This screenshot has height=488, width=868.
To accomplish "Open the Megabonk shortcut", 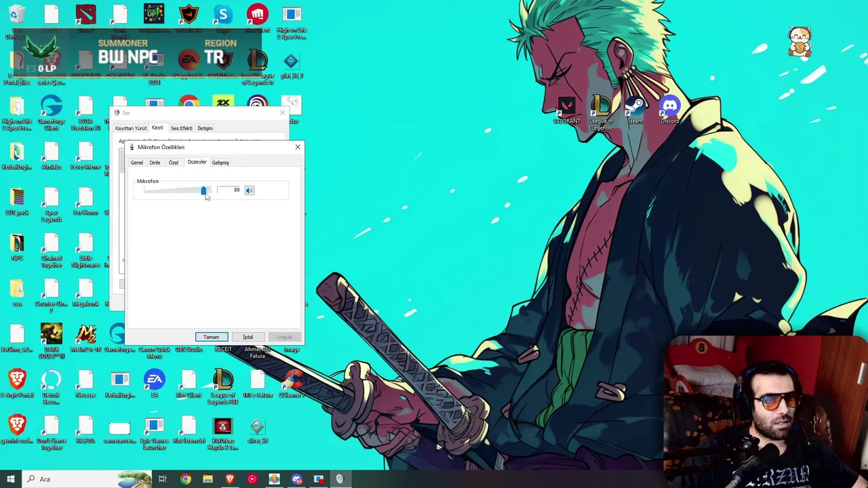I will point(85,293).
